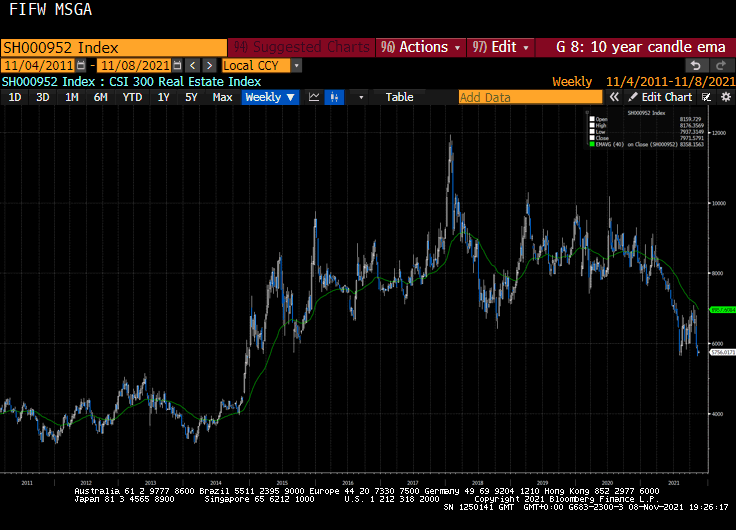
Task: Switch to Table view
Action: click(399, 97)
